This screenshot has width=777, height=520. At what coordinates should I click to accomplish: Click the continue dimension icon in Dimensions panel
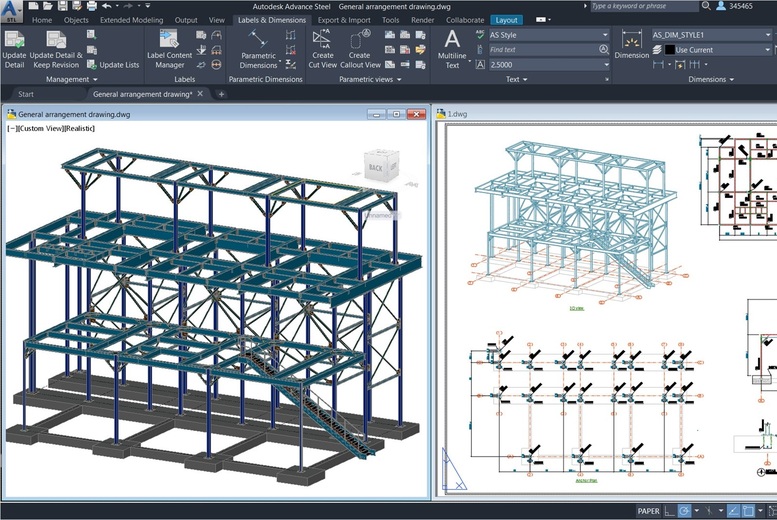point(695,64)
